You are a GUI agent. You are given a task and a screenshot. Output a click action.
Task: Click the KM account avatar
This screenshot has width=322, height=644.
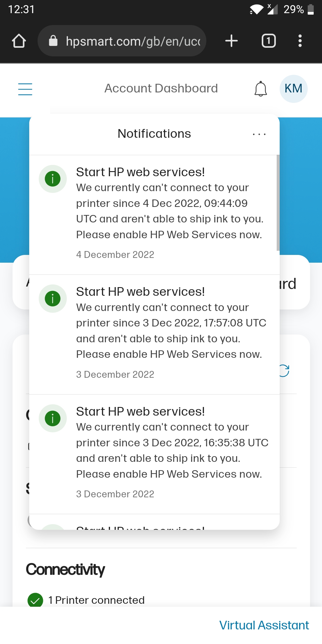[293, 89]
